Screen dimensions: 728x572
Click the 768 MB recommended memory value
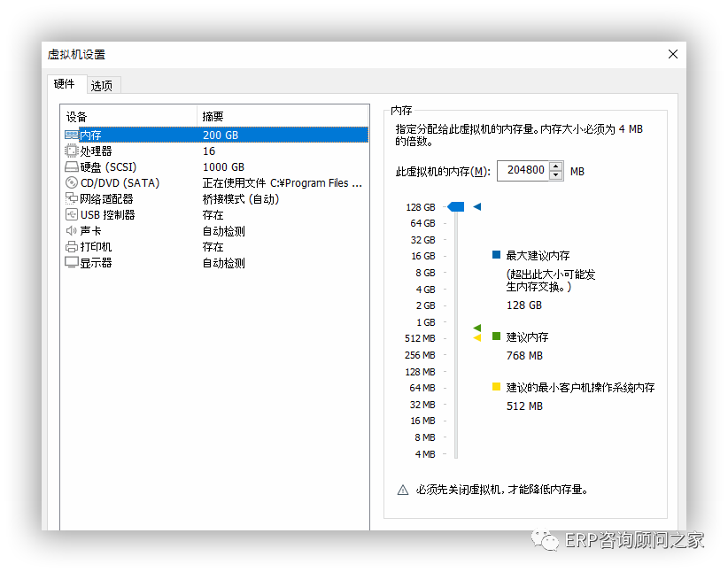[524, 356]
